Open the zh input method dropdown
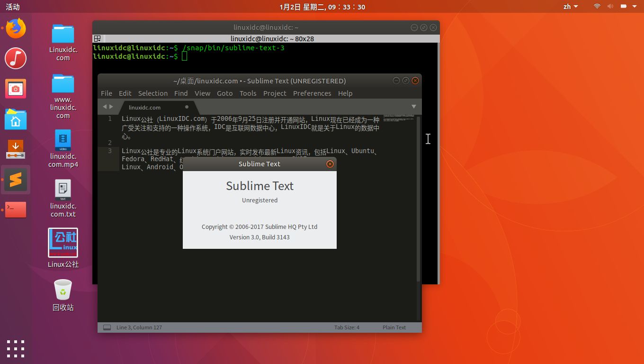Viewport: 644px width, 364px height. point(571,7)
